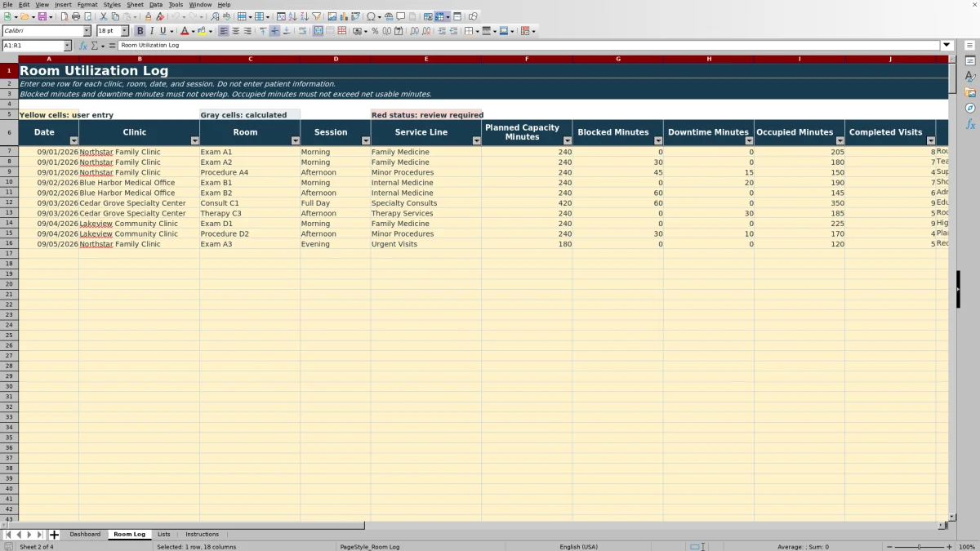Open the Name Box dropdown arrow
Viewport: 980px width, 551px height.
click(x=67, y=46)
